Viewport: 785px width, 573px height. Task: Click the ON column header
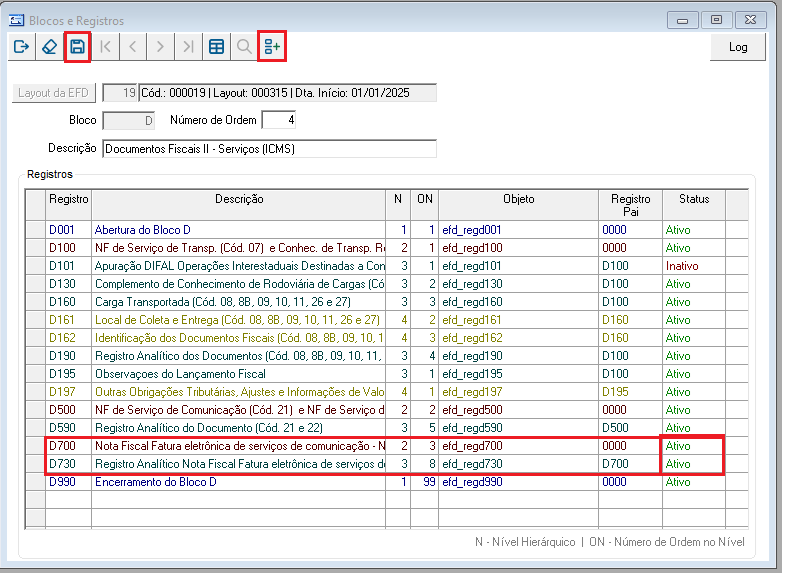(x=425, y=205)
